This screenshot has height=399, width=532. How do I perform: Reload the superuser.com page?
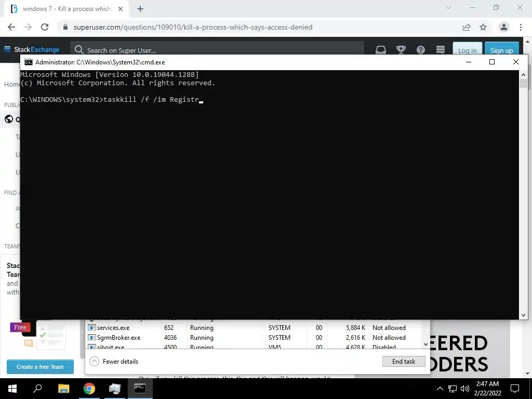click(x=45, y=27)
